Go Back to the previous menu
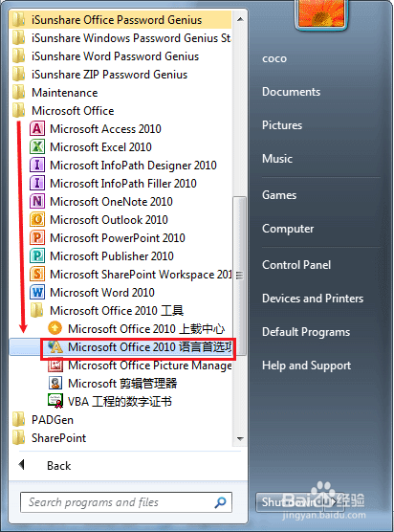Image resolution: width=394 pixels, height=532 pixels. (x=58, y=465)
